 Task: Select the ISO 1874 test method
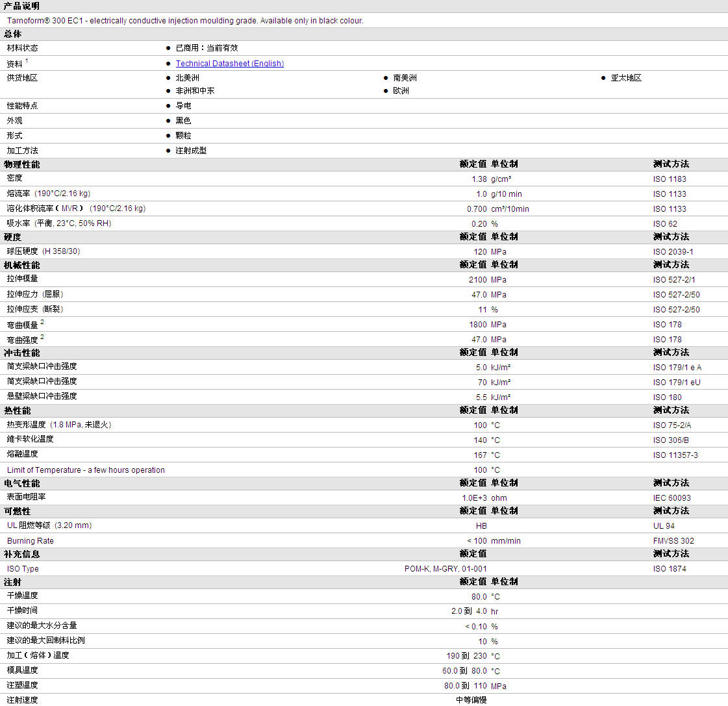tap(670, 568)
